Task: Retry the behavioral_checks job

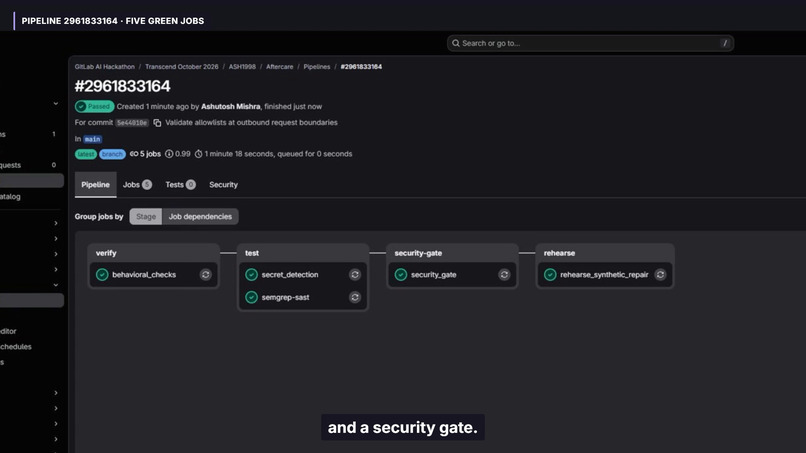Action: pyautogui.click(x=206, y=275)
